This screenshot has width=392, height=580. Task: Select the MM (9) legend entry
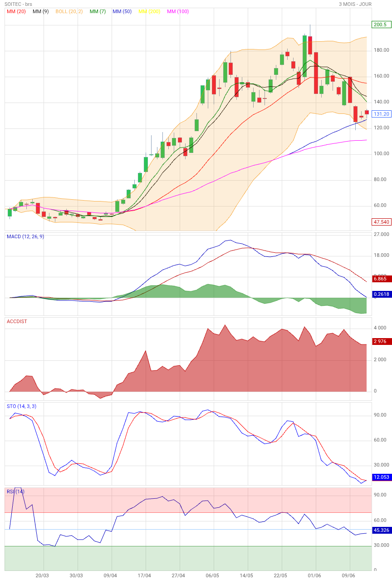tap(40, 11)
